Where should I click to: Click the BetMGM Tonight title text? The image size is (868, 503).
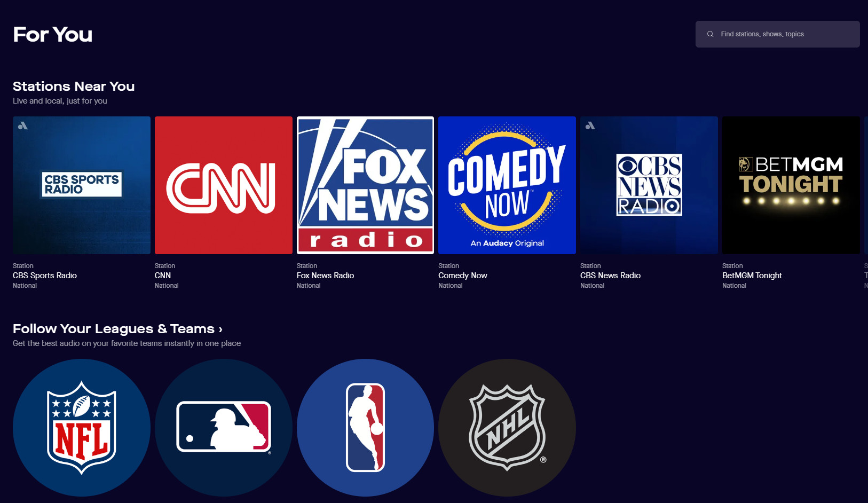tap(752, 276)
